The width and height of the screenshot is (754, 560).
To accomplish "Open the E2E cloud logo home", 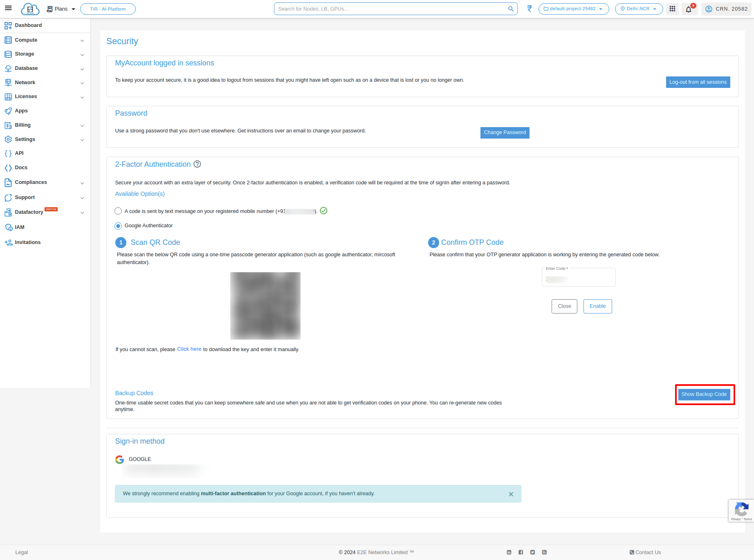I will (30, 9).
